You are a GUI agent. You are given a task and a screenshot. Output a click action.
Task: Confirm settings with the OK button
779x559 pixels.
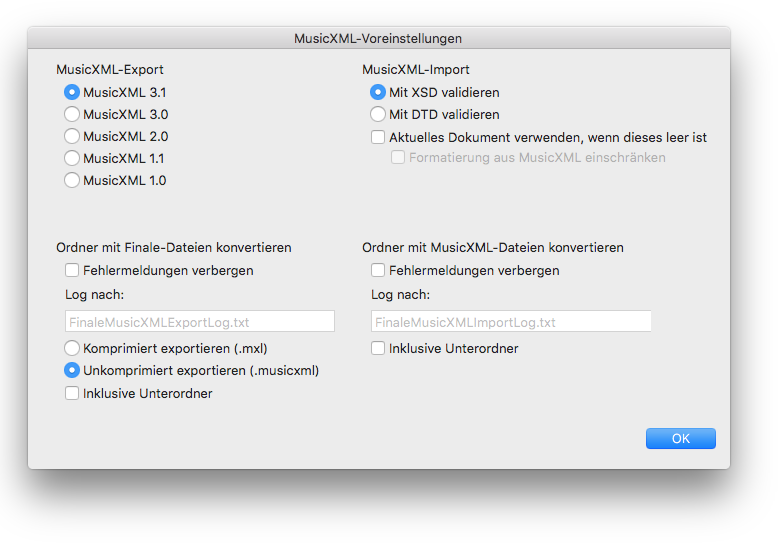pyautogui.click(x=681, y=439)
